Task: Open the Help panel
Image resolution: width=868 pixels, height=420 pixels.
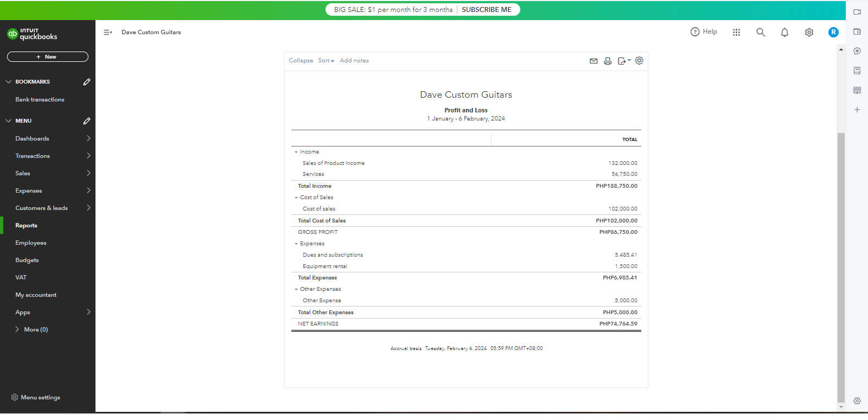Action: tap(704, 32)
